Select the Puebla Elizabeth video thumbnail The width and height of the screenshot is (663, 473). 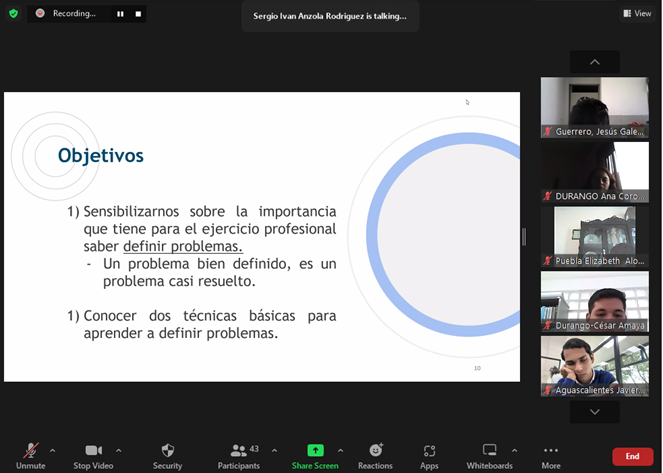[x=595, y=237]
